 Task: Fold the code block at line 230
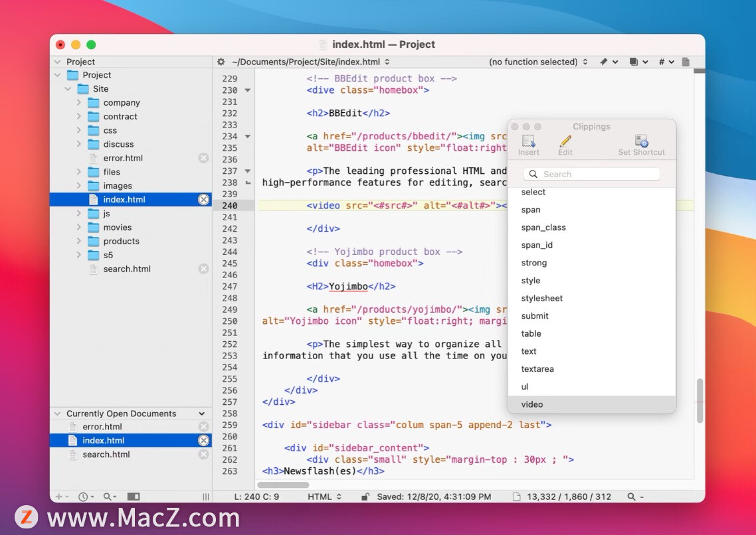[248, 90]
